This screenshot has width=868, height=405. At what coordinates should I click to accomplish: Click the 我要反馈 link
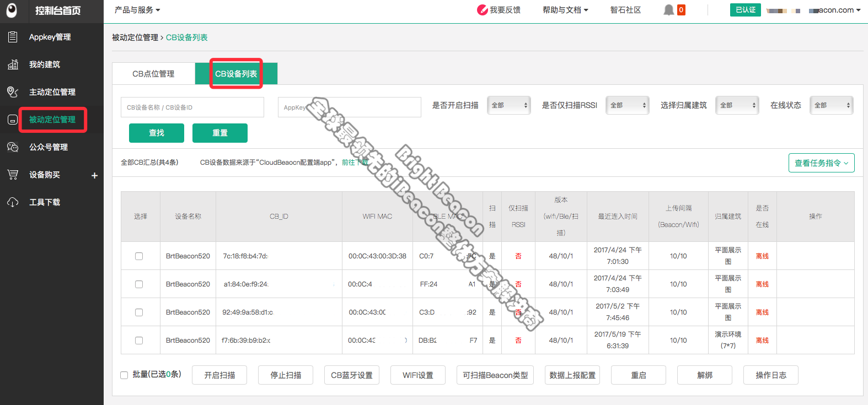(505, 10)
